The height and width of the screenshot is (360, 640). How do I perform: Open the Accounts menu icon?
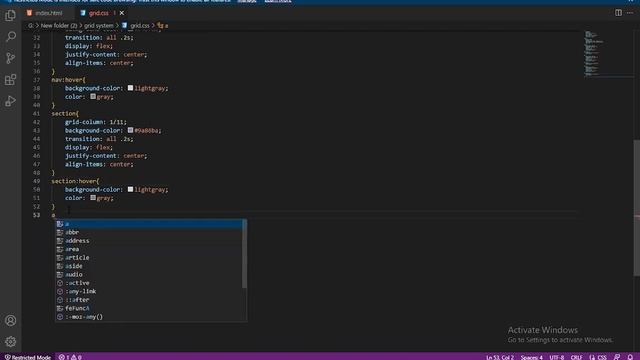11,320
